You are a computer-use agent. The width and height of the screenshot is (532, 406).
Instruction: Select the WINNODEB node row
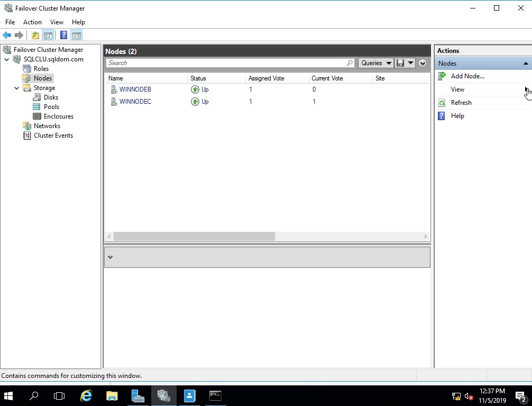click(x=268, y=89)
